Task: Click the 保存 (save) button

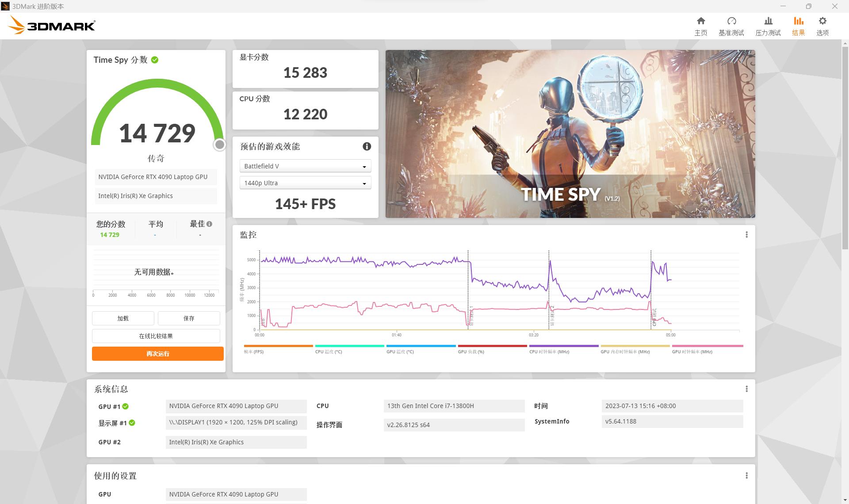Action: [x=189, y=318]
